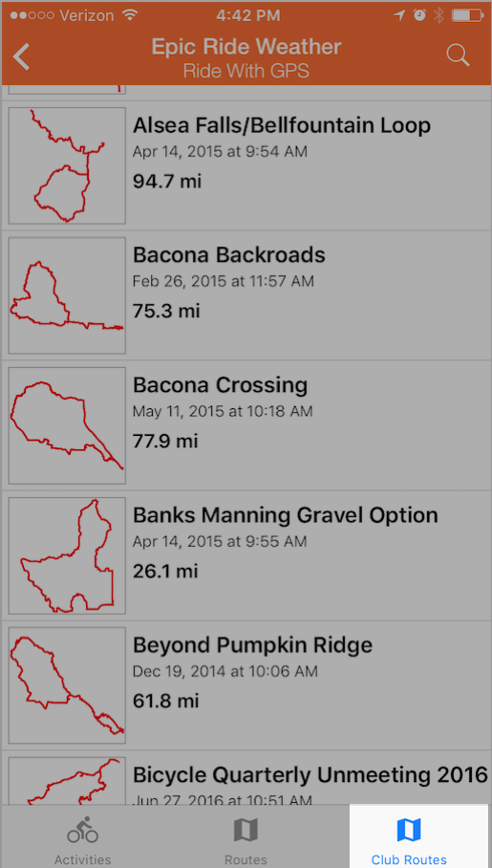Open Bacona Backroads route map thumbnail

tap(67, 295)
